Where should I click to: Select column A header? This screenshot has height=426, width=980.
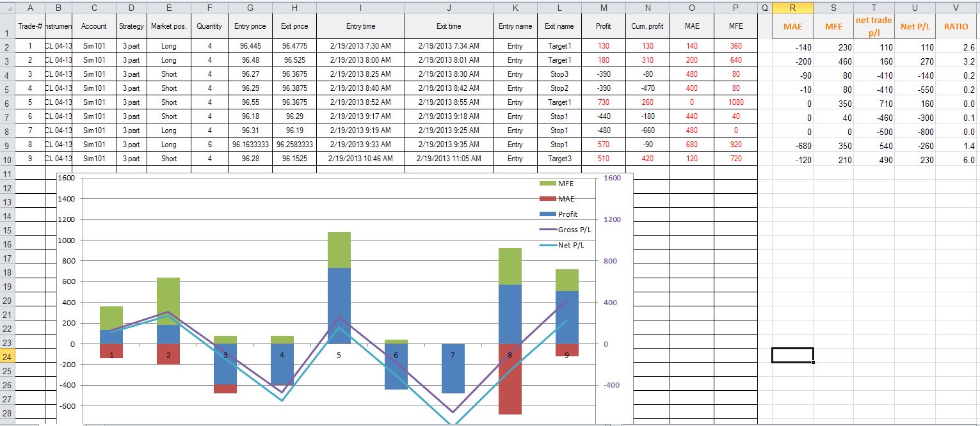tap(31, 7)
